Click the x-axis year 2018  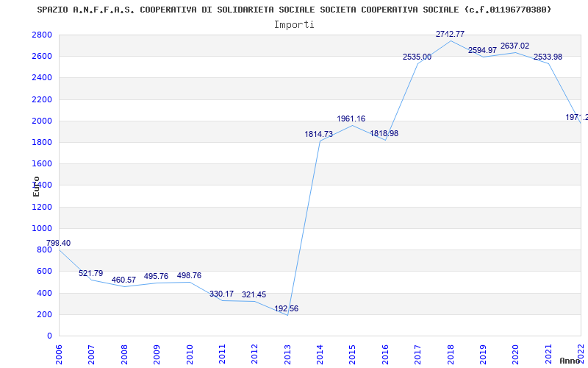(x=451, y=355)
